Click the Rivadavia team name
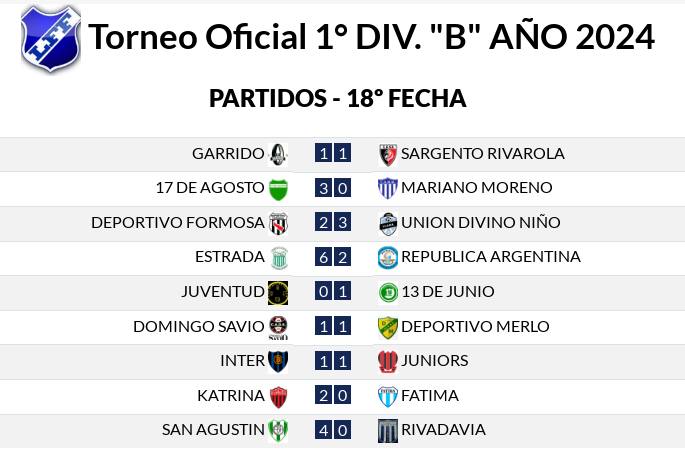Viewport: 685px width, 459px height. pyautogui.click(x=443, y=429)
